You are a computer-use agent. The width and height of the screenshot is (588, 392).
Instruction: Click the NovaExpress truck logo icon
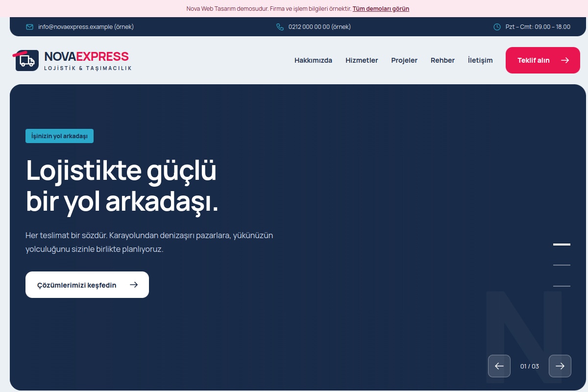[x=26, y=60]
